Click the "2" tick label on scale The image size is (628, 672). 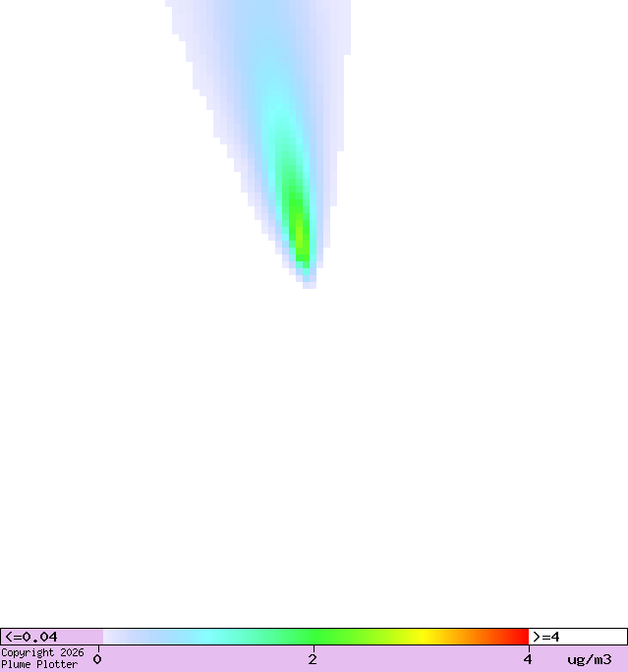click(313, 659)
